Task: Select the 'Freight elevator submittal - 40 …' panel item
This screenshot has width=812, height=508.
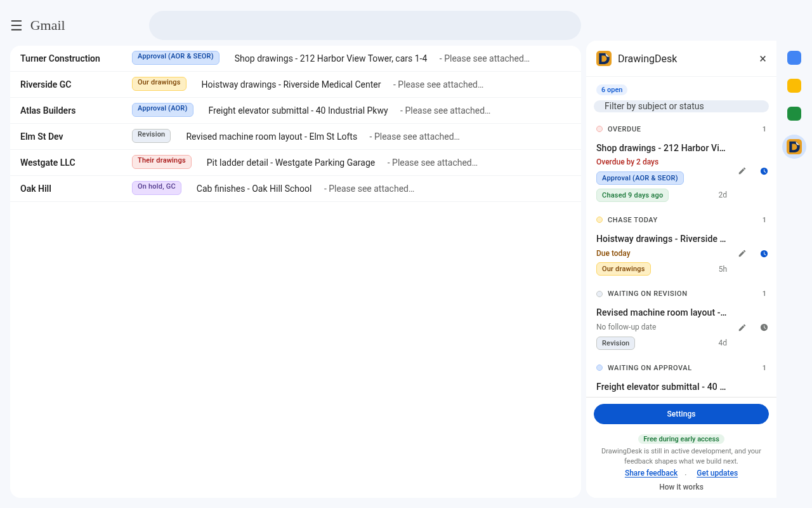Action: pos(661,387)
